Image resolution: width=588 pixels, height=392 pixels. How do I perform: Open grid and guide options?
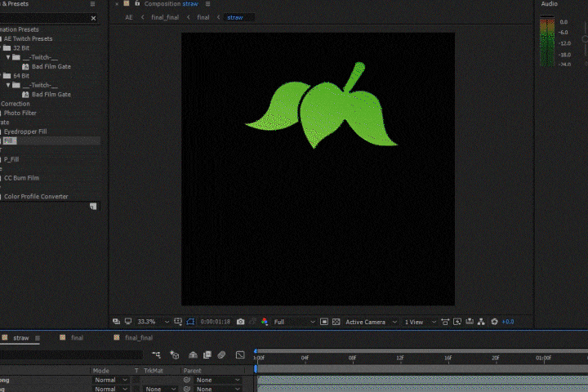coord(178,322)
